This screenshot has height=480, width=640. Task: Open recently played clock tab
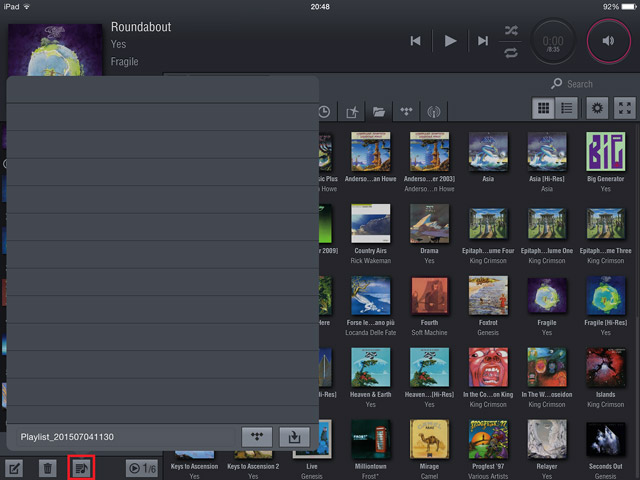[x=325, y=112]
